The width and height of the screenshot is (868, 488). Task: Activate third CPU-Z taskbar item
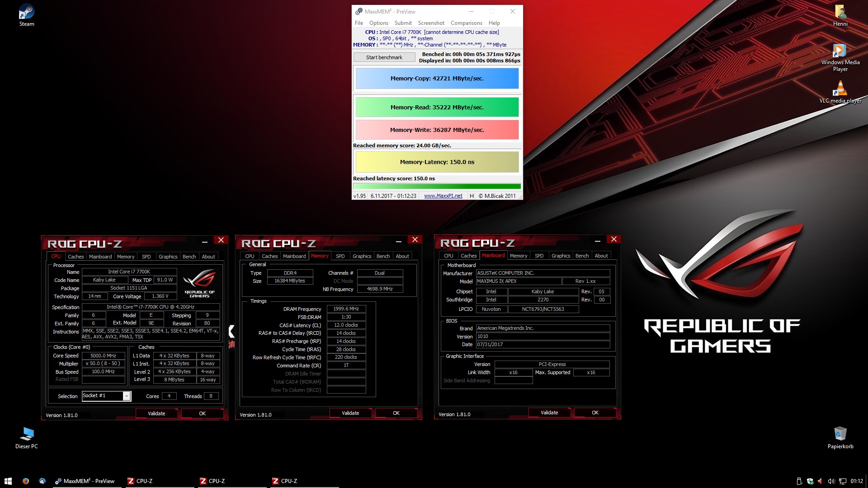[x=304, y=481]
